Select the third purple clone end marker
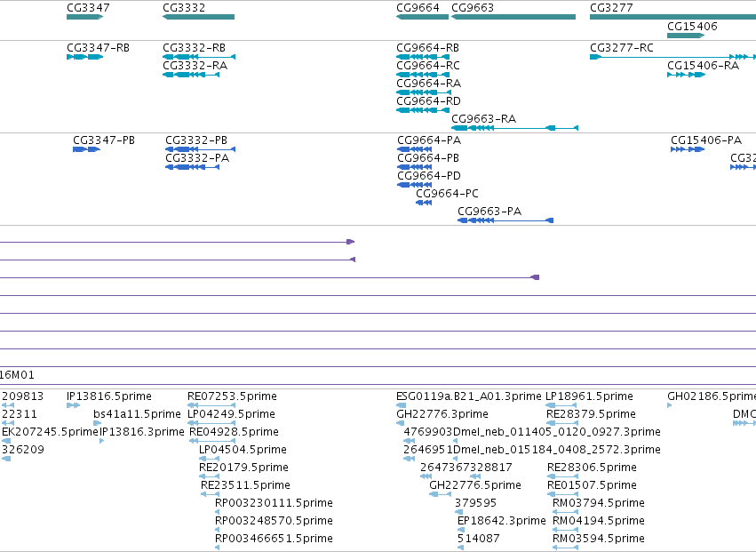The height and width of the screenshot is (552, 756). [535, 277]
